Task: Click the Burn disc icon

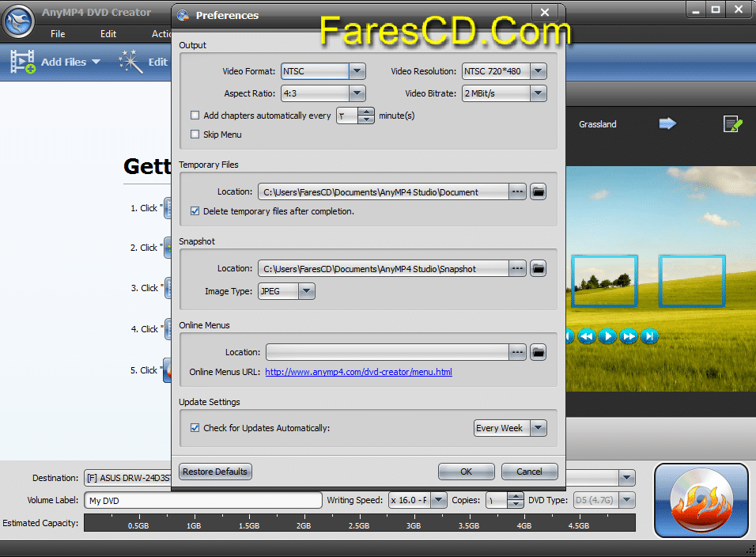Action: [701, 500]
